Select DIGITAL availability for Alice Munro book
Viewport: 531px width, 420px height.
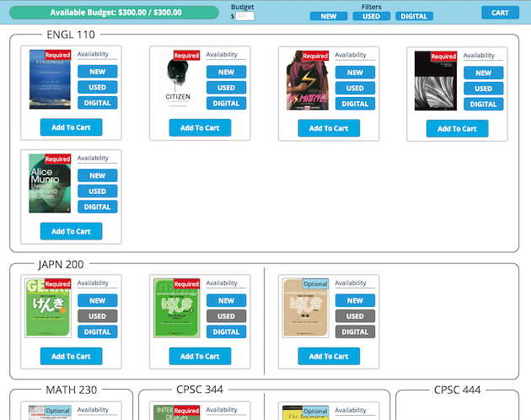point(98,207)
